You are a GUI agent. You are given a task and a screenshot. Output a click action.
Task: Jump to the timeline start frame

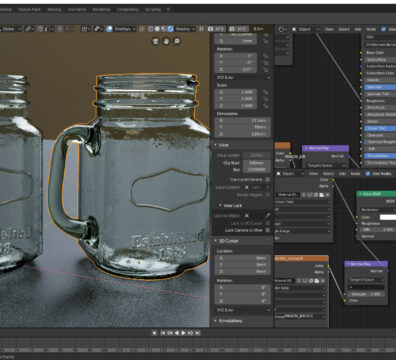[163, 333]
